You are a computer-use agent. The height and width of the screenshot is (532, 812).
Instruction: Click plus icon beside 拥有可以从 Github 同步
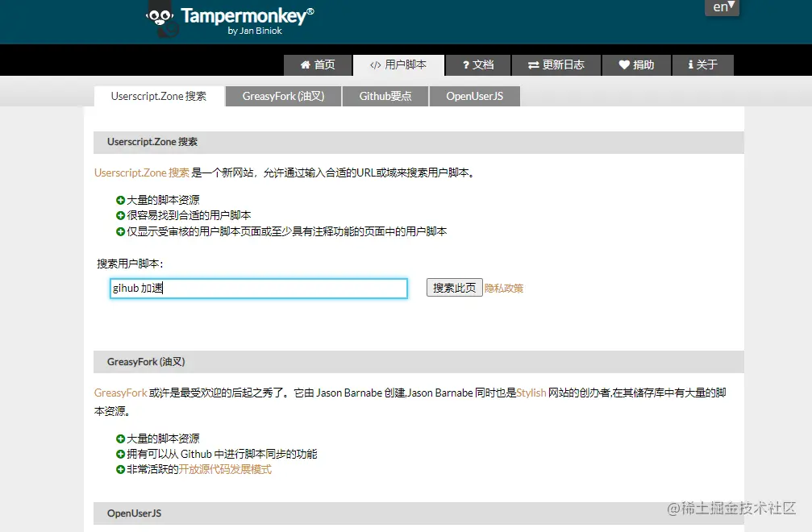(120, 455)
